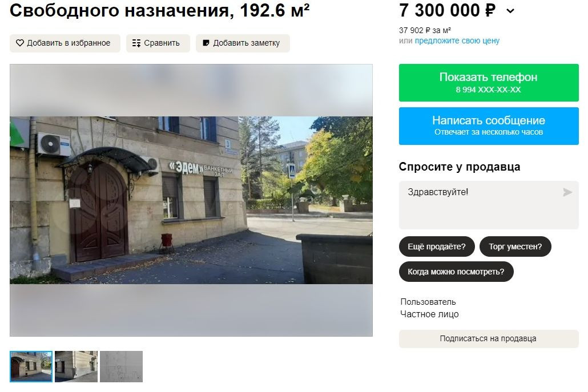The width and height of the screenshot is (588, 392).
Task: Open the second building photo thumbnail
Action: [x=76, y=366]
